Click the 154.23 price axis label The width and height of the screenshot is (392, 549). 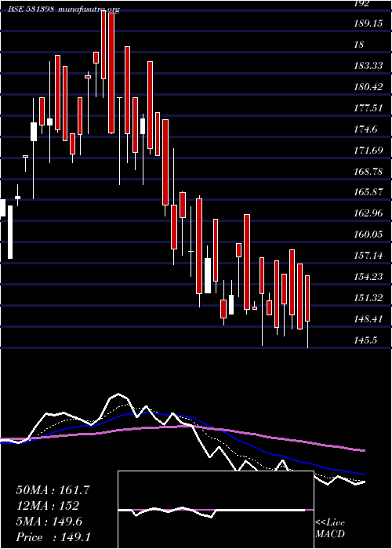[x=368, y=277]
